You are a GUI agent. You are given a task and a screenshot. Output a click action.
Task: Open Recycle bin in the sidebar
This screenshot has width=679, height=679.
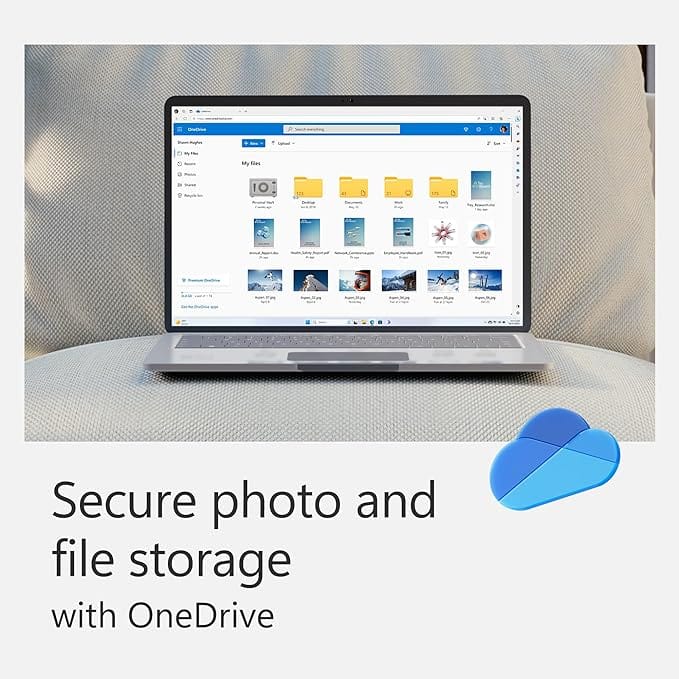pos(190,195)
